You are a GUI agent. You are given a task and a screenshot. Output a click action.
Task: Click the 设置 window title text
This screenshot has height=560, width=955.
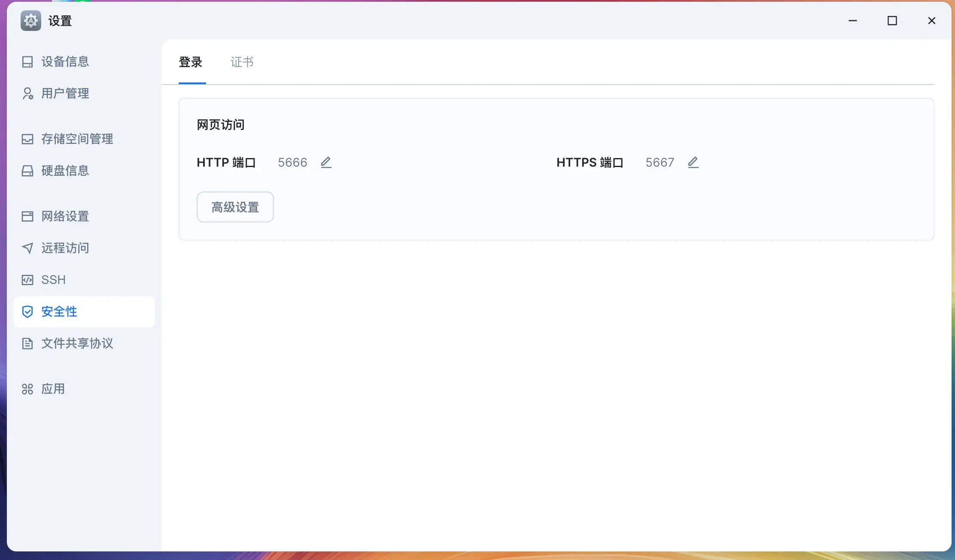[x=60, y=21]
